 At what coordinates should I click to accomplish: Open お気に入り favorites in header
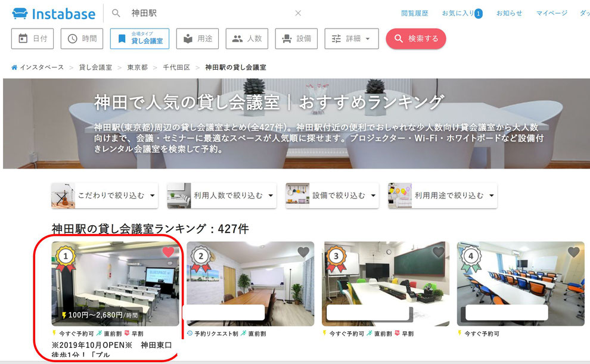click(x=462, y=13)
